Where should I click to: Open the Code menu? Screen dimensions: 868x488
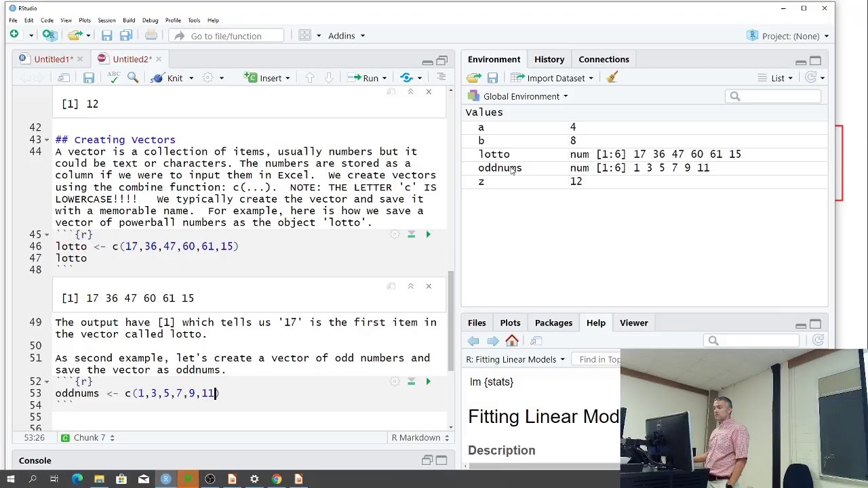point(47,20)
